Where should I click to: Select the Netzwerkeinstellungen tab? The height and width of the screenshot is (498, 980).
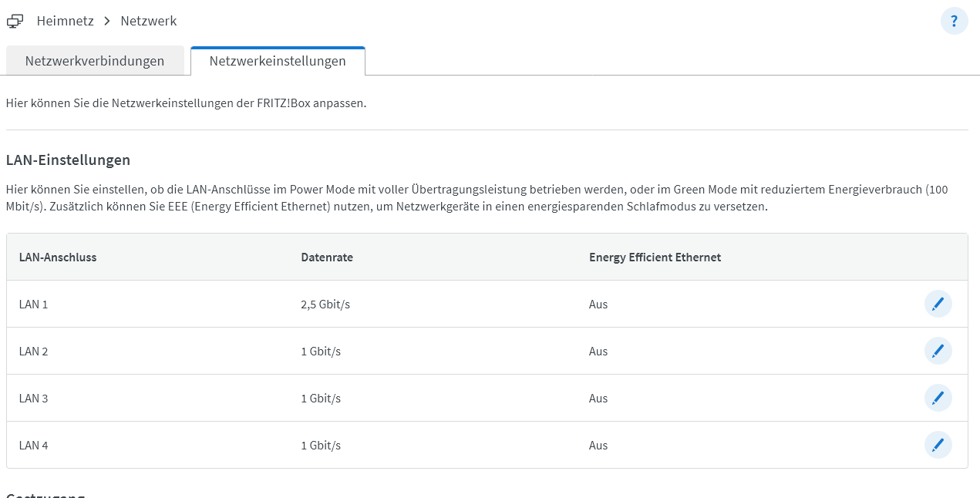tap(278, 61)
